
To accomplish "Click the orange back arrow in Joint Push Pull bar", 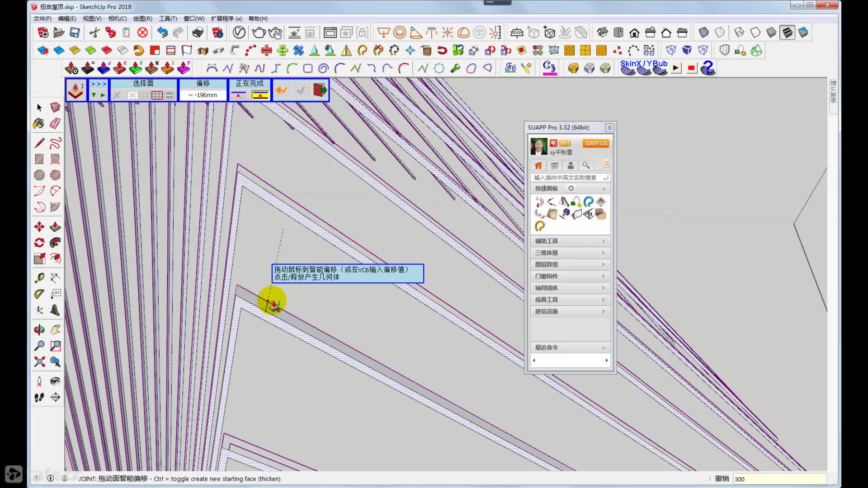I will [x=282, y=90].
